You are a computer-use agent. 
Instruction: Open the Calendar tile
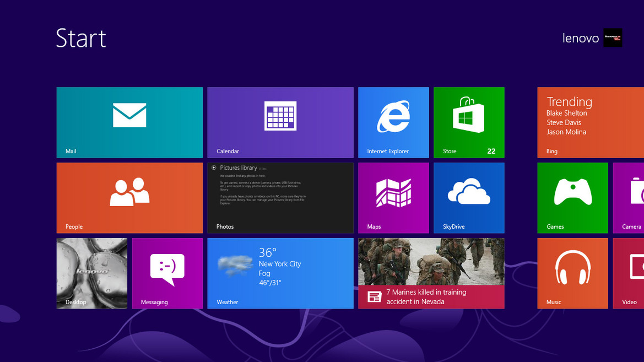point(280,122)
